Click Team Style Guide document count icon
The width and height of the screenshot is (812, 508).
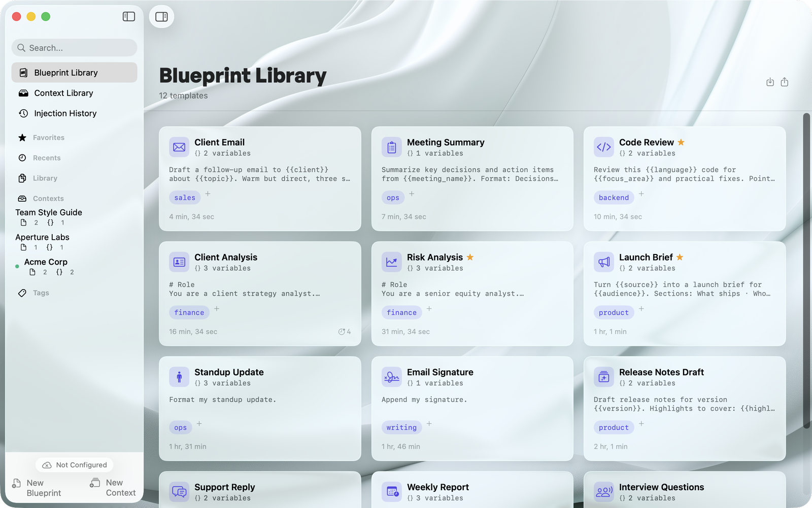coord(23,223)
